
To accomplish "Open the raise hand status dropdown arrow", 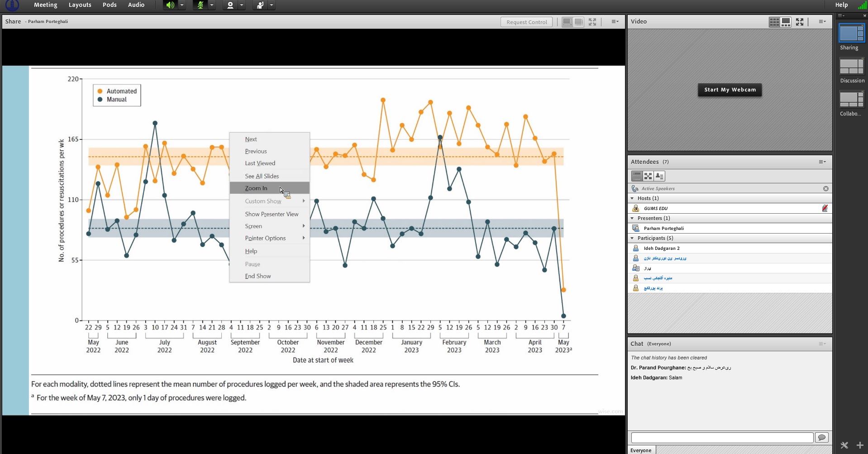I will 272,5.
